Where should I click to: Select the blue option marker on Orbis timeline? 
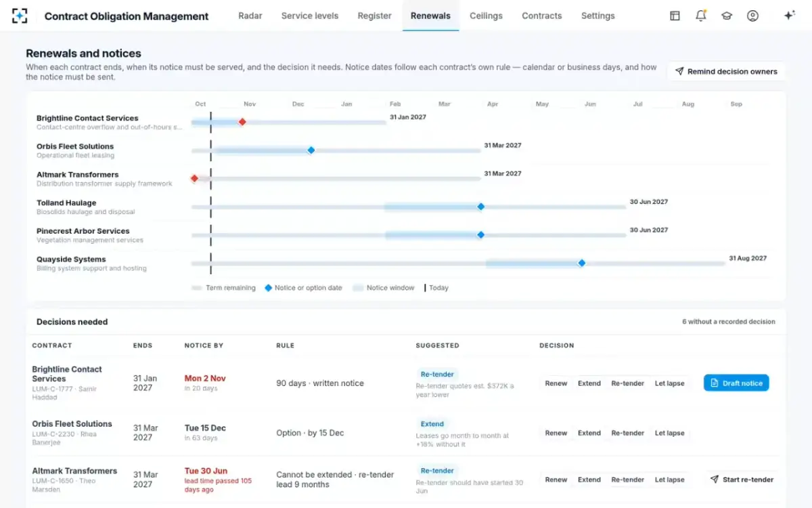pyautogui.click(x=311, y=150)
